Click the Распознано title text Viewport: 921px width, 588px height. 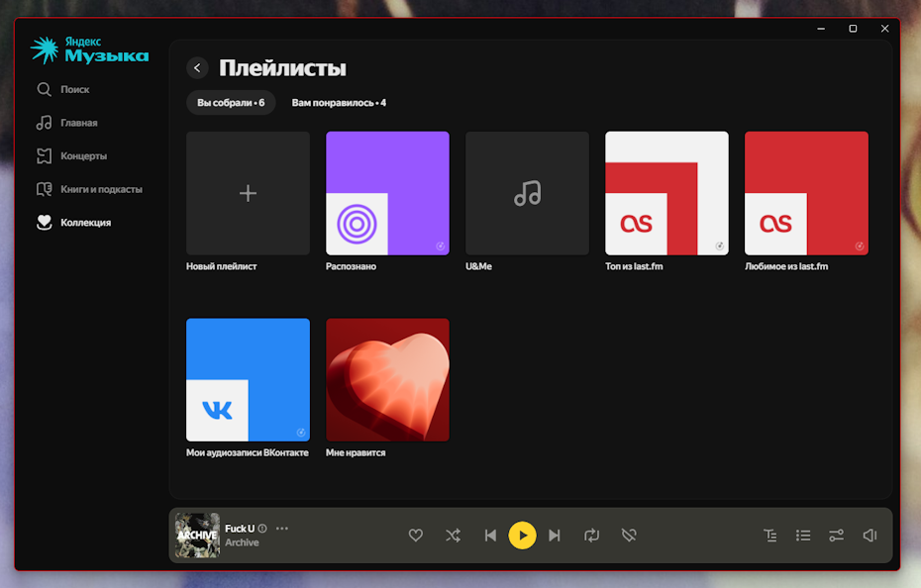click(352, 266)
